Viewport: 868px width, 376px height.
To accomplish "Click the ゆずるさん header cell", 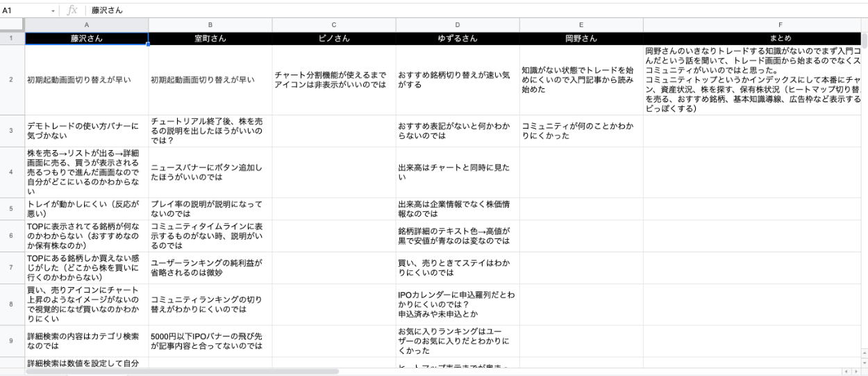I will pos(458,38).
